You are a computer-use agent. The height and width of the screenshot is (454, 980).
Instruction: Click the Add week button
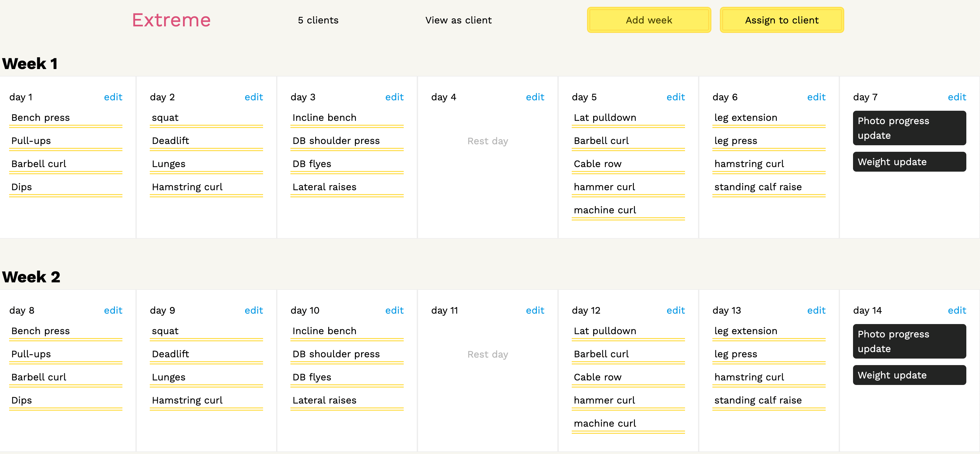click(649, 20)
